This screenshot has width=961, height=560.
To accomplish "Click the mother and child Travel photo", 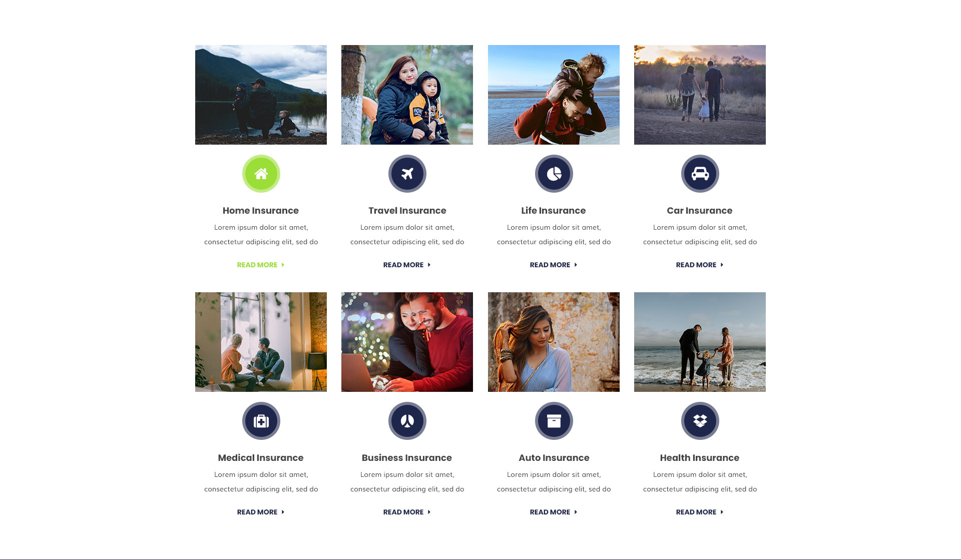I will (407, 95).
